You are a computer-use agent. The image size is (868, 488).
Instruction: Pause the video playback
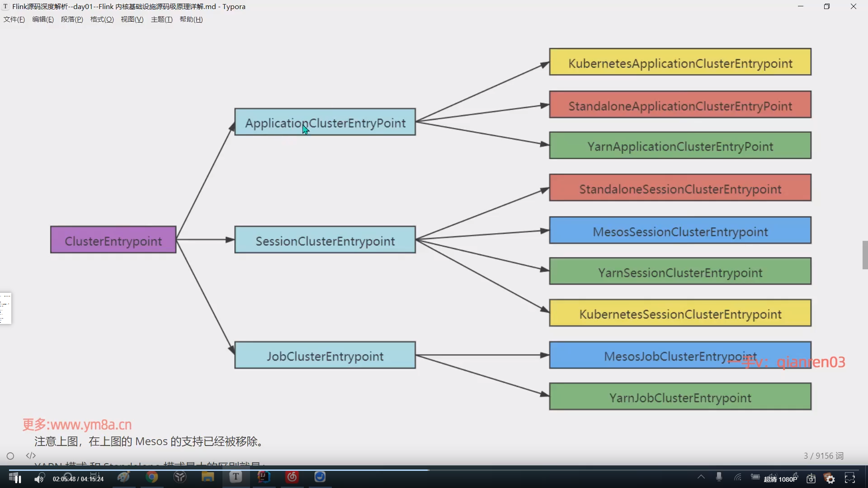(18, 479)
